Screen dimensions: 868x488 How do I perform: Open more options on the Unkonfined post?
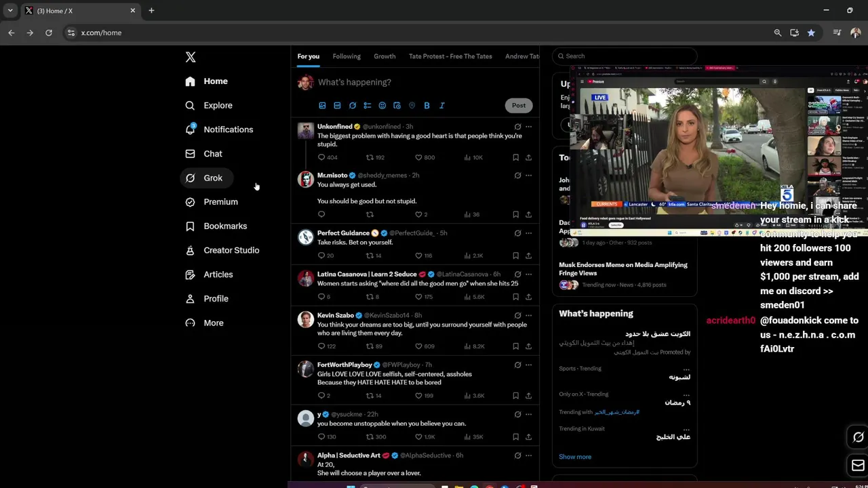(x=528, y=127)
